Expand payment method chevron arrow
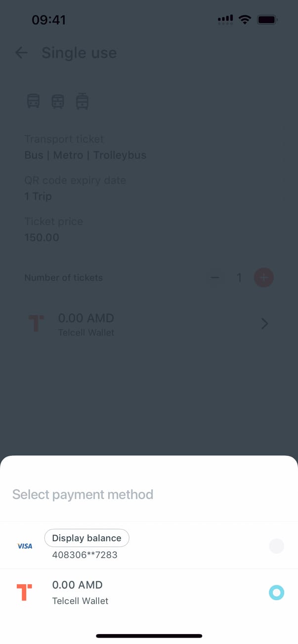This screenshot has height=644, width=298. tap(264, 324)
